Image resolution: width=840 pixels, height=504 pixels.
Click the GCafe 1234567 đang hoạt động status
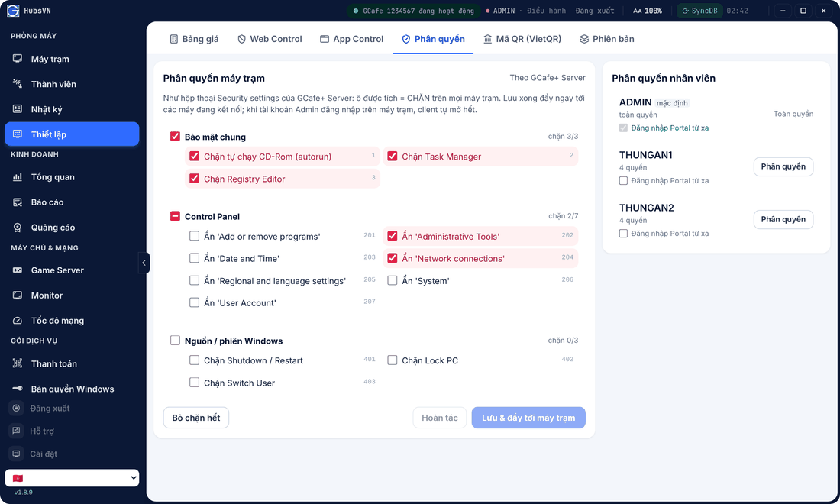pos(413,11)
